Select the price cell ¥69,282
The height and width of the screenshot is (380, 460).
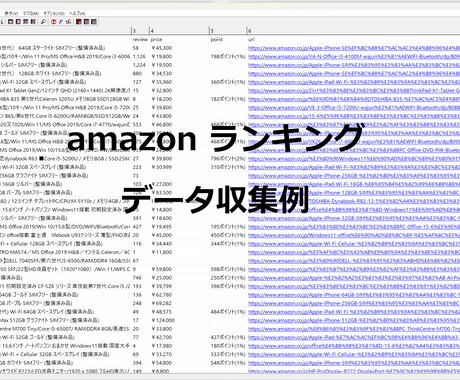point(162,303)
